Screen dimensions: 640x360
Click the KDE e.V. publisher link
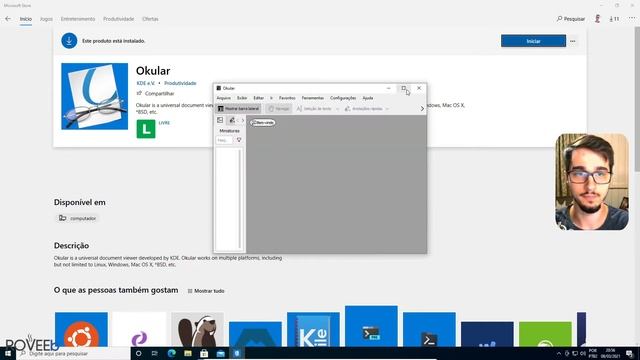146,83
